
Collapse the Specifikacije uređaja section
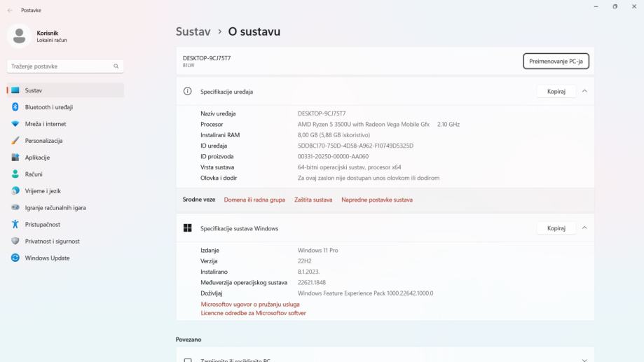point(584,91)
